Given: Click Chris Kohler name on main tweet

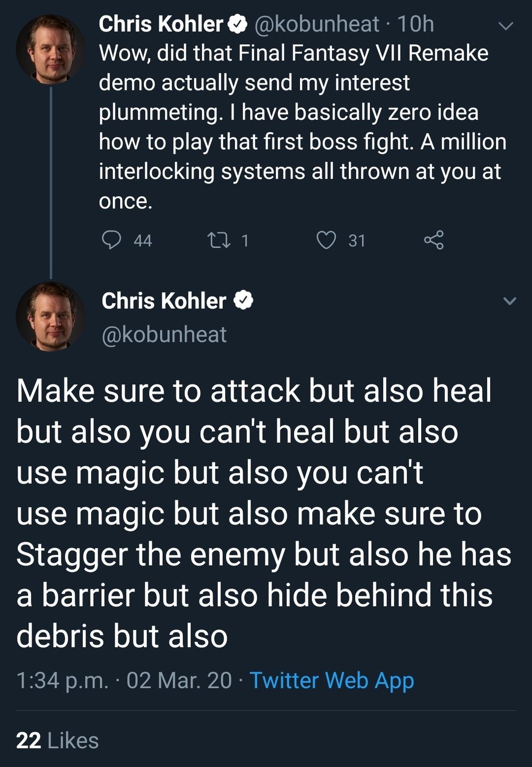Looking at the screenshot, I should (164, 301).
